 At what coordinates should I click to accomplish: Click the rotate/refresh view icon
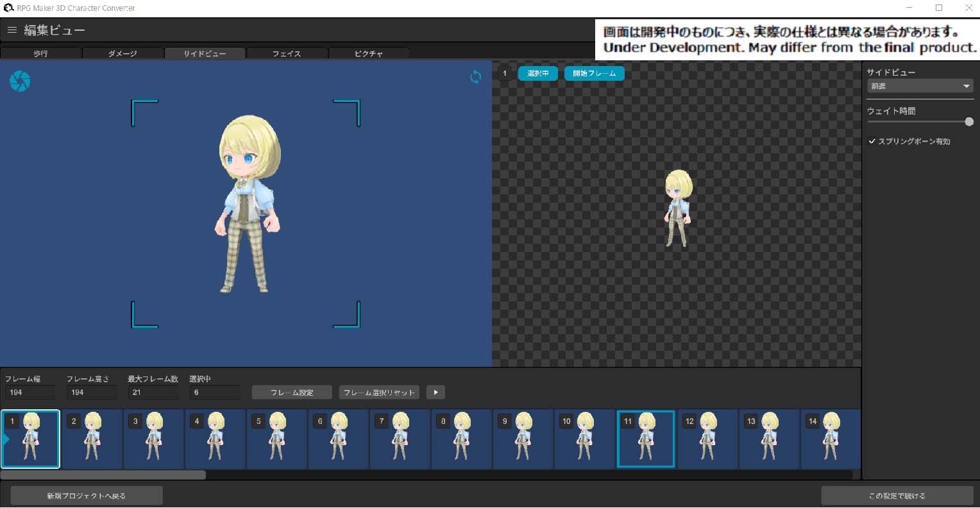[475, 78]
